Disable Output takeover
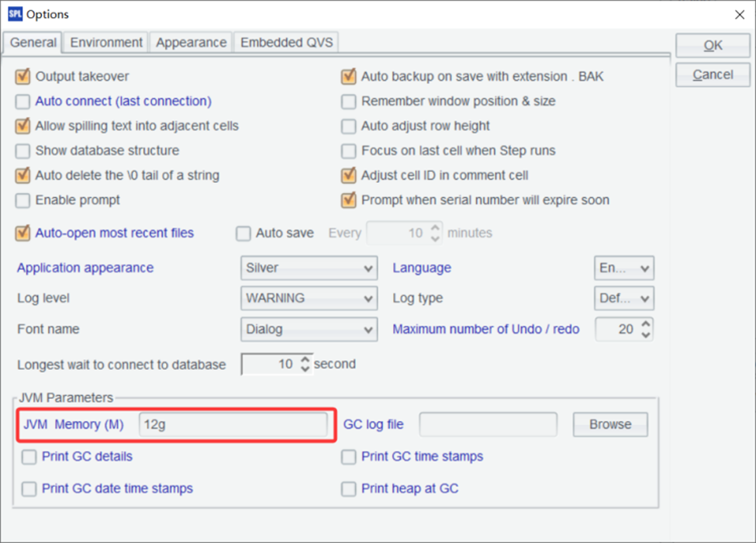Image resolution: width=756 pixels, height=543 pixels. coord(23,77)
